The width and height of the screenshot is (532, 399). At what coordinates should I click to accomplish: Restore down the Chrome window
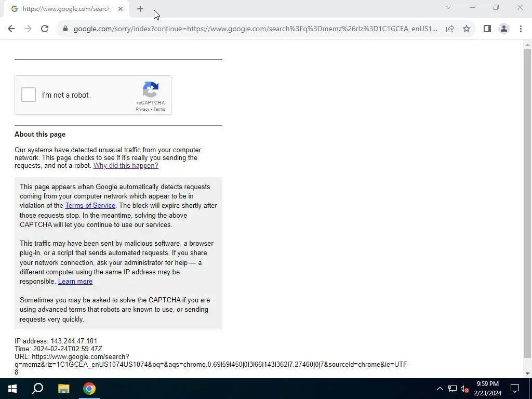[496, 7]
